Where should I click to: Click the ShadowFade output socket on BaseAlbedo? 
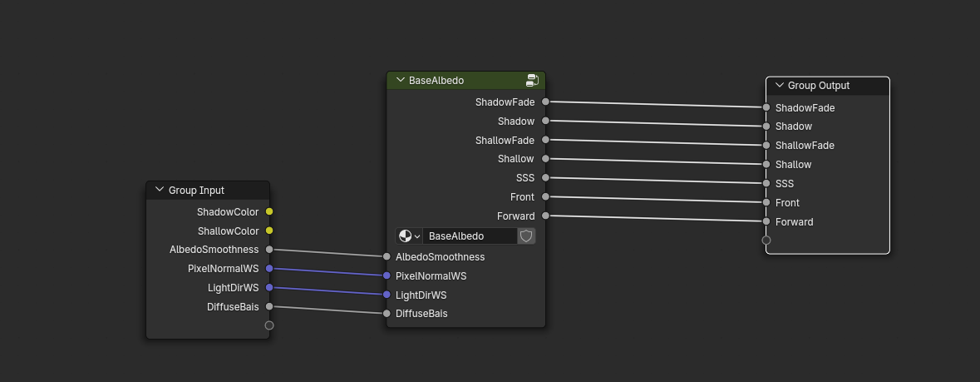545,102
